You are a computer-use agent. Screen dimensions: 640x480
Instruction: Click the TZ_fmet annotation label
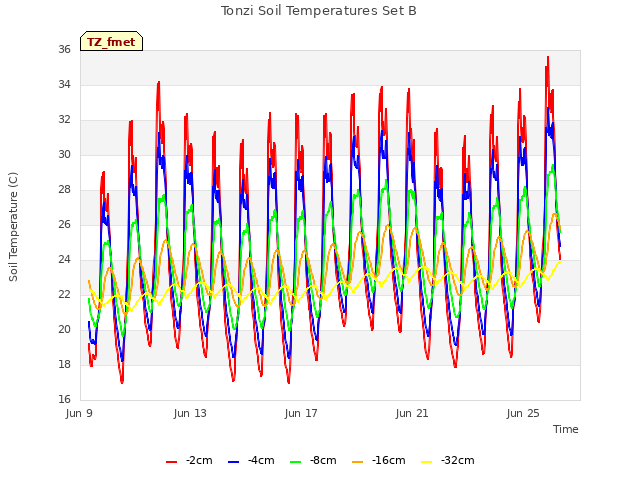coord(111,42)
